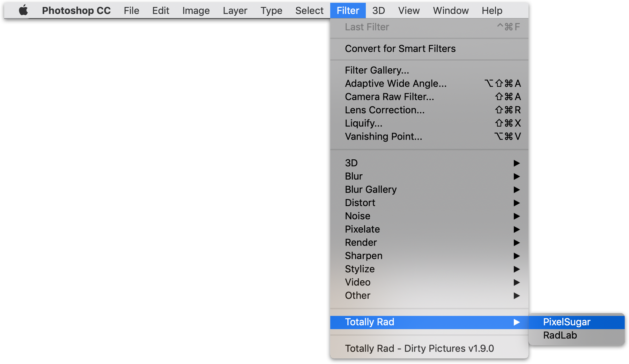Select Lens Correction...
Screen dimensions: 629x364
429,110
